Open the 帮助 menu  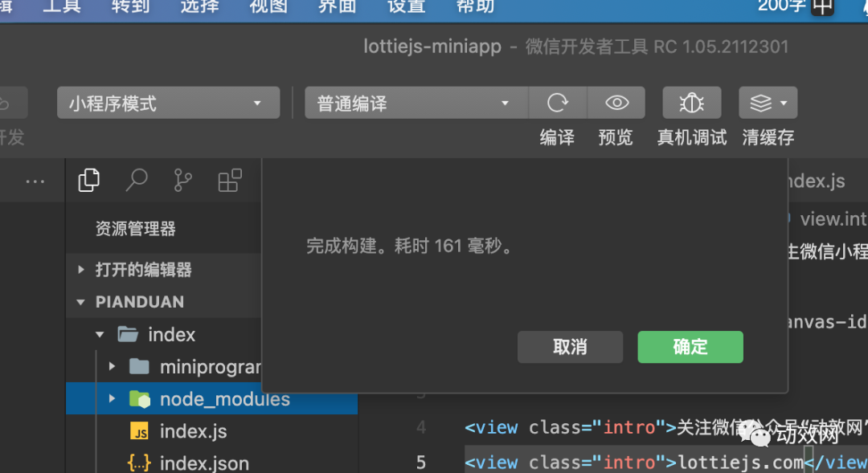coord(475,6)
